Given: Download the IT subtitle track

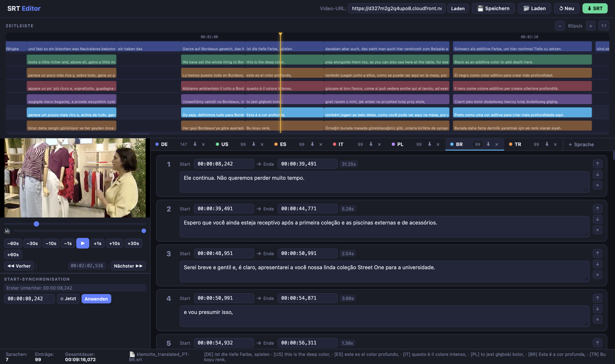Looking at the screenshot, I should pyautogui.click(x=371, y=144).
